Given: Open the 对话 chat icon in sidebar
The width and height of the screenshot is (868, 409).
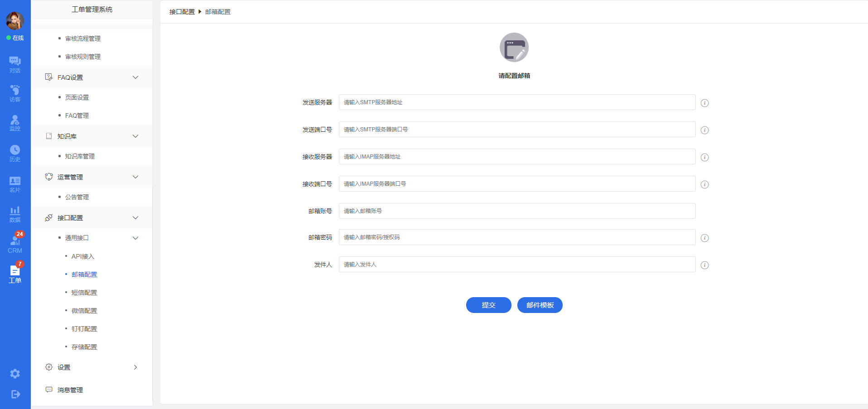Looking at the screenshot, I should tap(15, 64).
